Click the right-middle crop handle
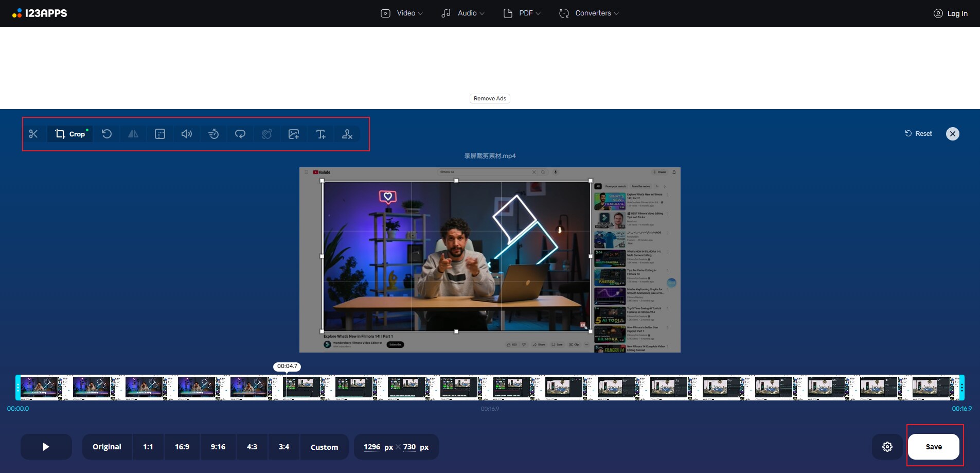This screenshot has height=473, width=980. pos(590,256)
